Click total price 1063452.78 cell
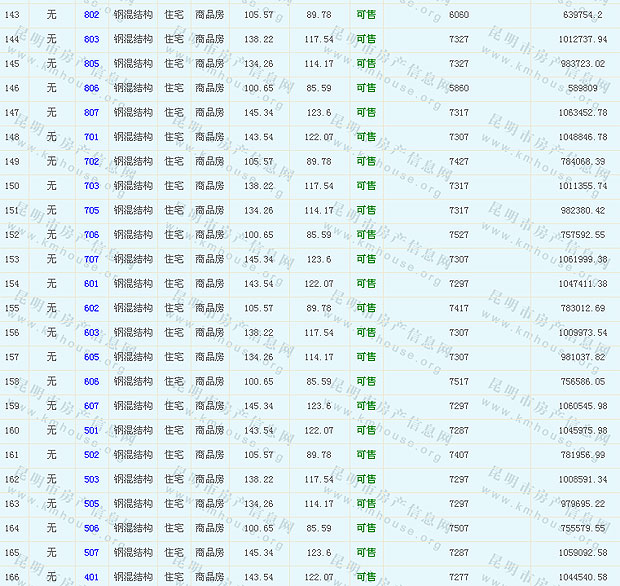Viewport: 620px width, 586px height. 570,113
